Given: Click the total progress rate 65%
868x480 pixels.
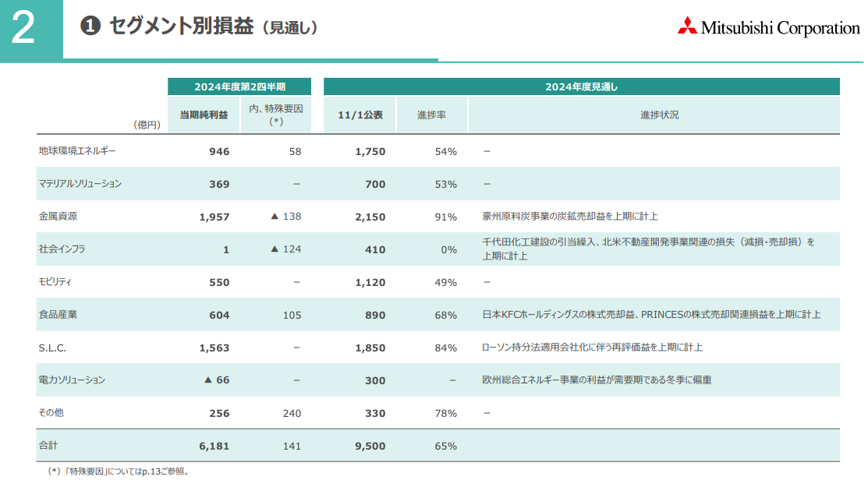Looking at the screenshot, I should pos(445,446).
